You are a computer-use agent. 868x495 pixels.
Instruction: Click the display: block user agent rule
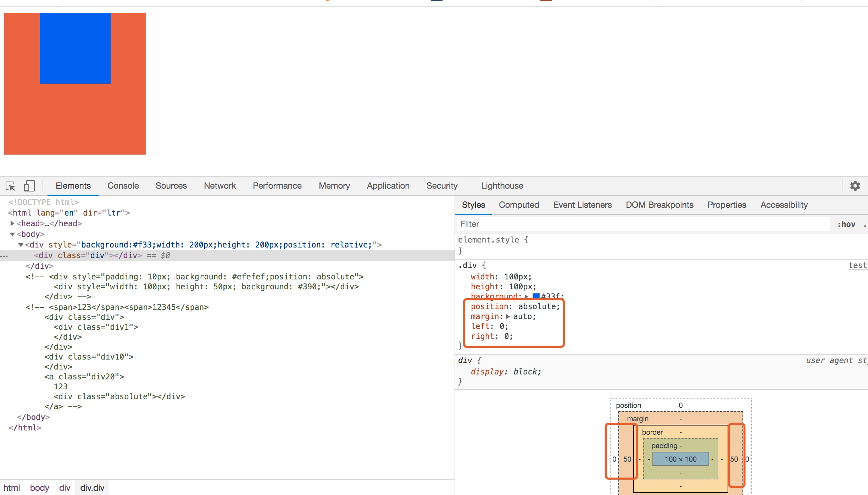point(506,372)
